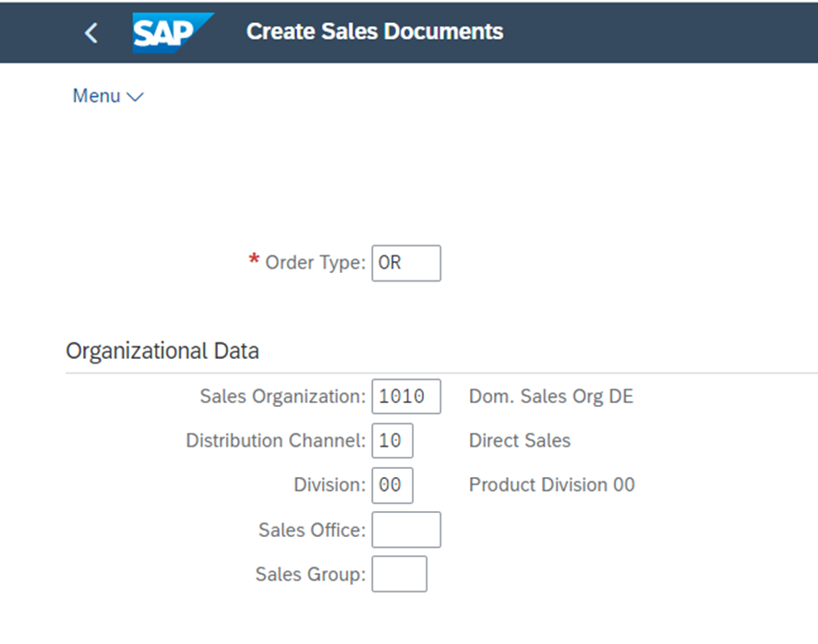Click the Sales Organization label
The height and width of the screenshot is (644, 818).
click(283, 397)
